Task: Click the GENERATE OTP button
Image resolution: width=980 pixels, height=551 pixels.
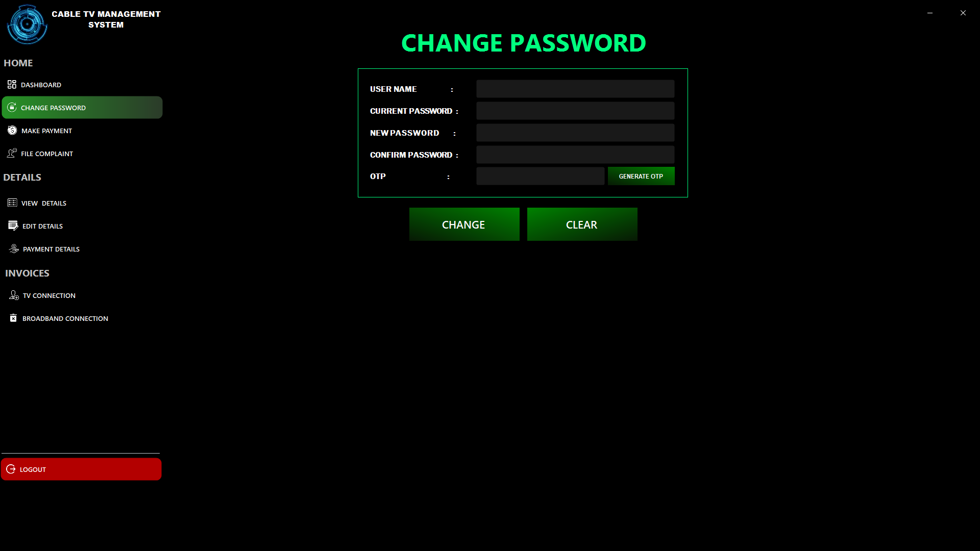Action: point(641,176)
